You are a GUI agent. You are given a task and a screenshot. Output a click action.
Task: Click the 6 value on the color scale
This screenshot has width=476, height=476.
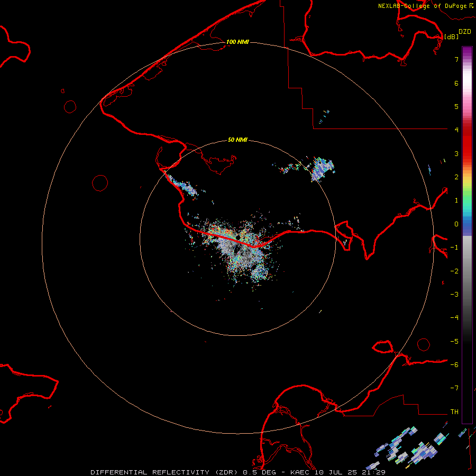(x=456, y=83)
